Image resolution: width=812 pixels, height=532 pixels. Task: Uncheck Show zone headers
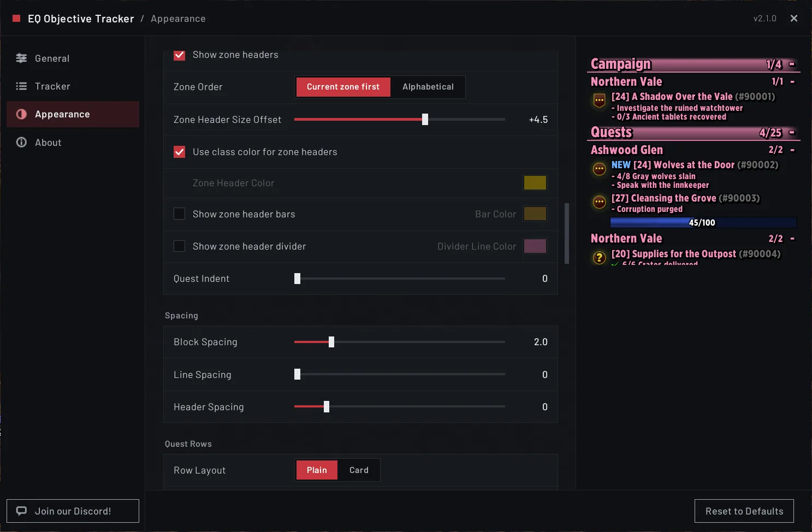click(179, 55)
